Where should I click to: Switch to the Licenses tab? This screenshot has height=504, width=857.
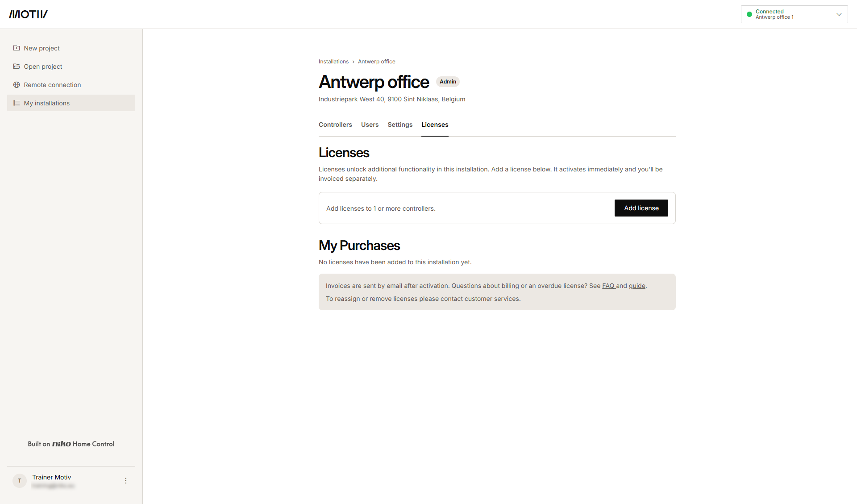(435, 125)
